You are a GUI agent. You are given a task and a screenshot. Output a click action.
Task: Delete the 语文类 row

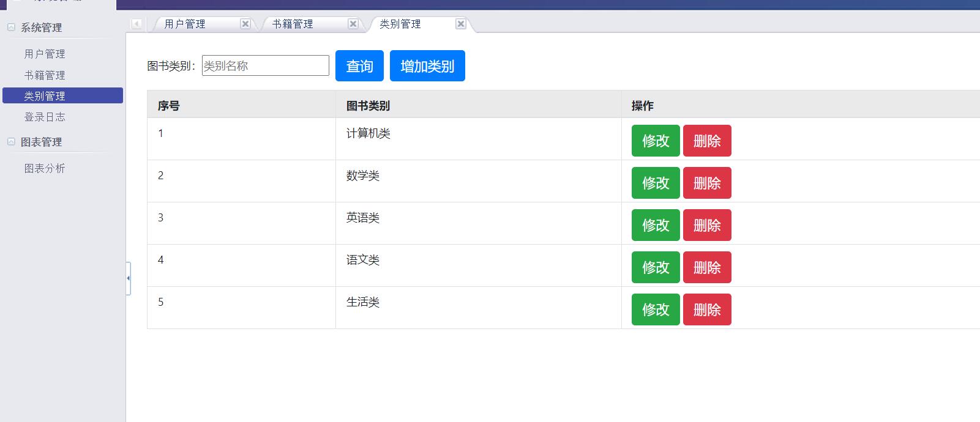[707, 267]
